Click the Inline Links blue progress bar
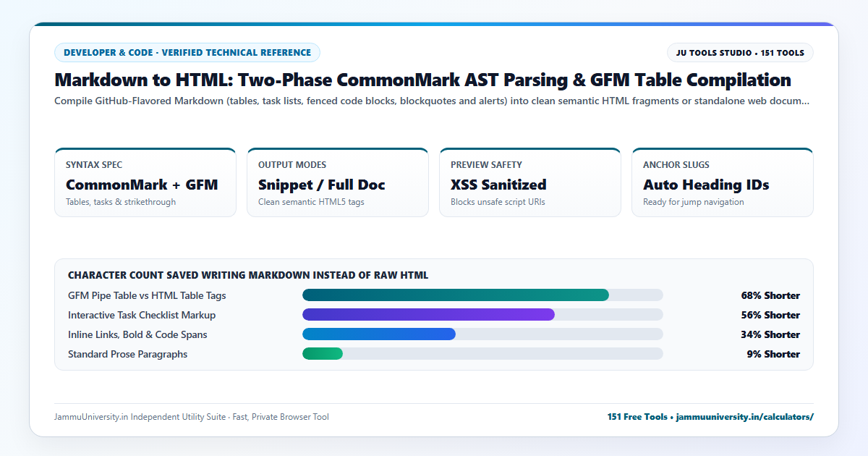868x456 pixels. coord(379,334)
